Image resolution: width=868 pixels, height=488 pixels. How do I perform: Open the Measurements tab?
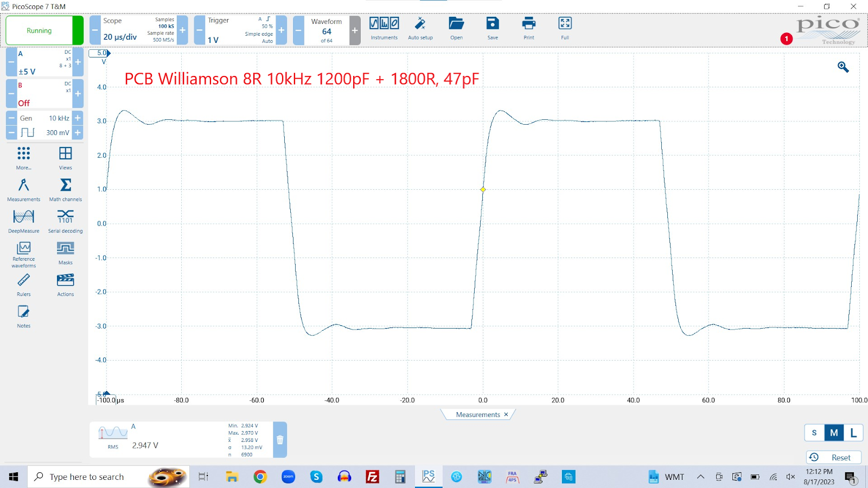pos(477,415)
